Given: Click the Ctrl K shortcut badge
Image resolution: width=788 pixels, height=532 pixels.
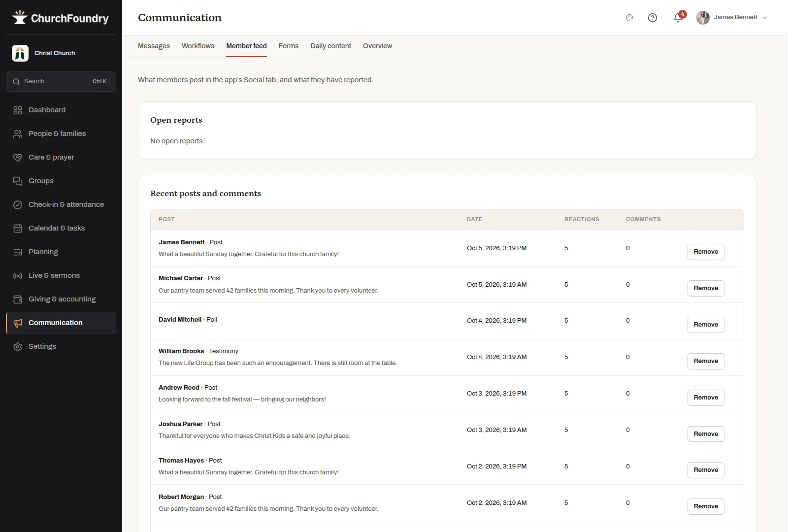Looking at the screenshot, I should click(x=99, y=82).
